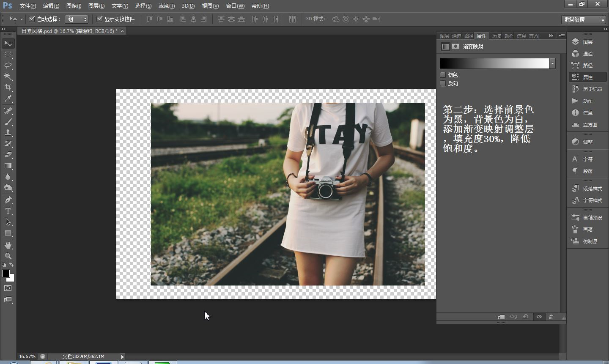Select the Sponge tool
Screen dimensions: 609x364
(x=8, y=188)
